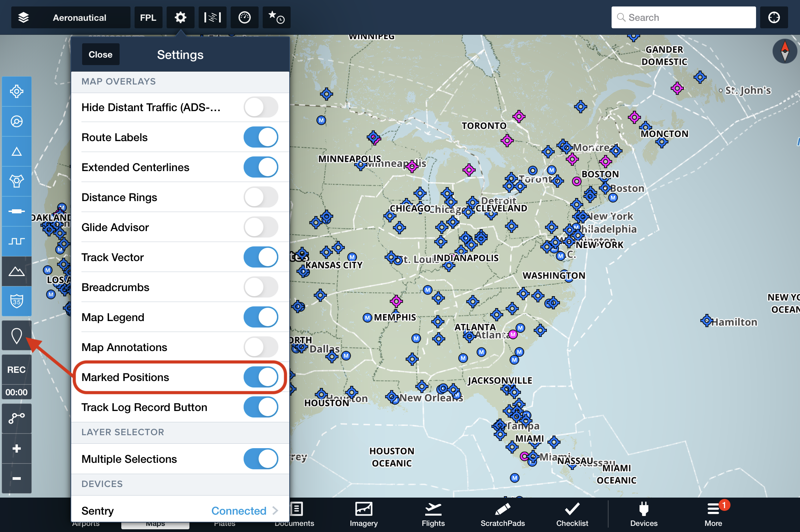Toggle terrain mountain sidebar icon
Image resolution: width=800 pixels, height=532 pixels.
point(17,271)
